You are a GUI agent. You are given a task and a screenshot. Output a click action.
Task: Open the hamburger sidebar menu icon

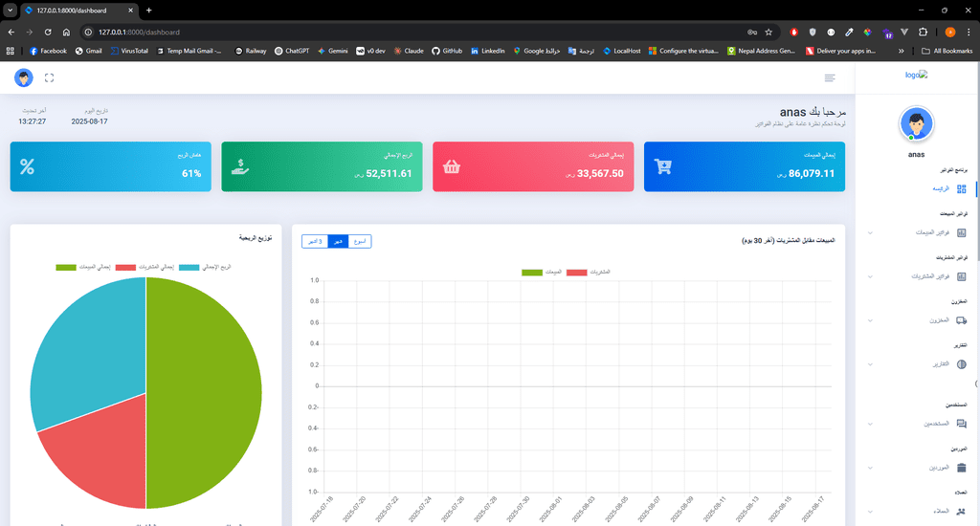829,77
